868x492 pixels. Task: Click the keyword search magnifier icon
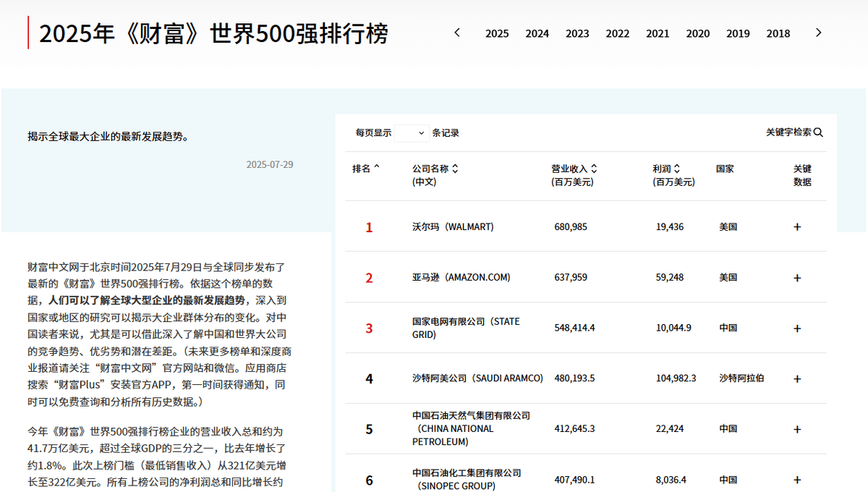click(x=818, y=132)
